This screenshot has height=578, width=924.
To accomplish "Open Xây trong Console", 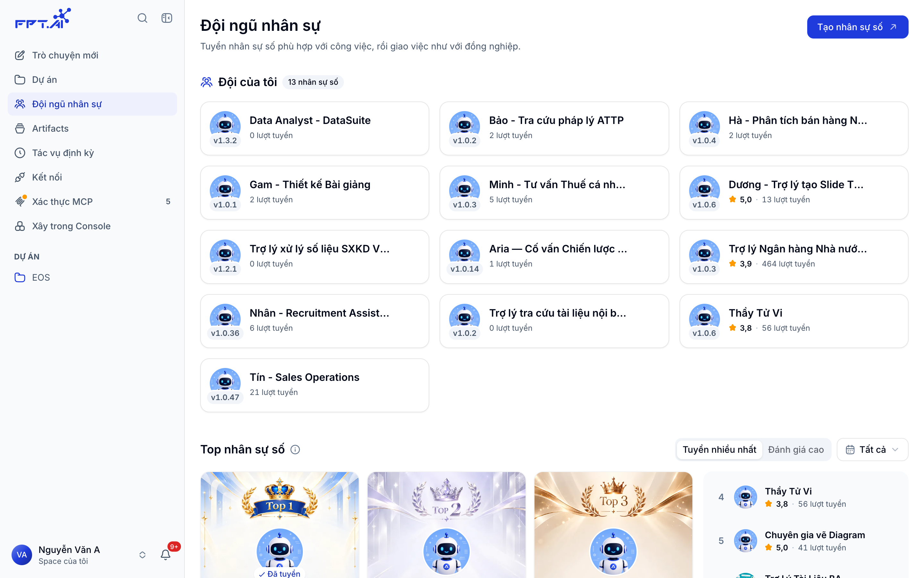I will coord(92,226).
